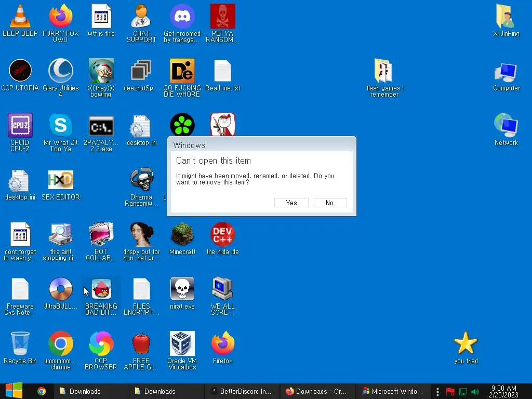This screenshot has height=399, width=532.
Task: Open the Windows Start button
Action: (x=14, y=391)
